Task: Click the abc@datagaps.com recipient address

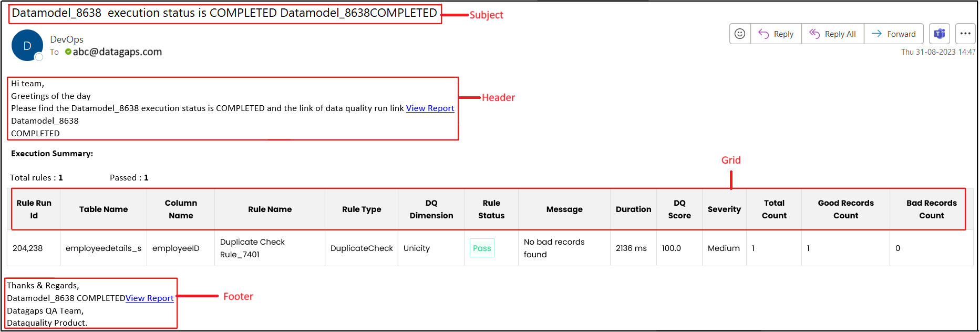Action: coord(117,52)
